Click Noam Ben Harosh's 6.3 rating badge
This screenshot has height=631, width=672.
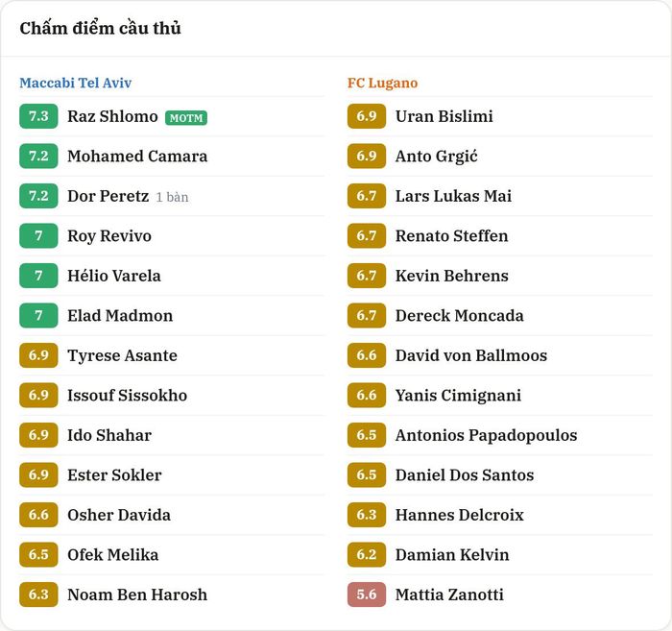click(x=38, y=595)
